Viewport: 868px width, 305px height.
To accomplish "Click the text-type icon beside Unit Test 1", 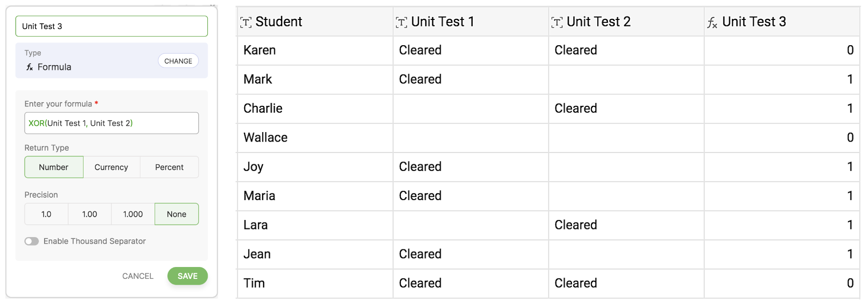I will point(401,22).
